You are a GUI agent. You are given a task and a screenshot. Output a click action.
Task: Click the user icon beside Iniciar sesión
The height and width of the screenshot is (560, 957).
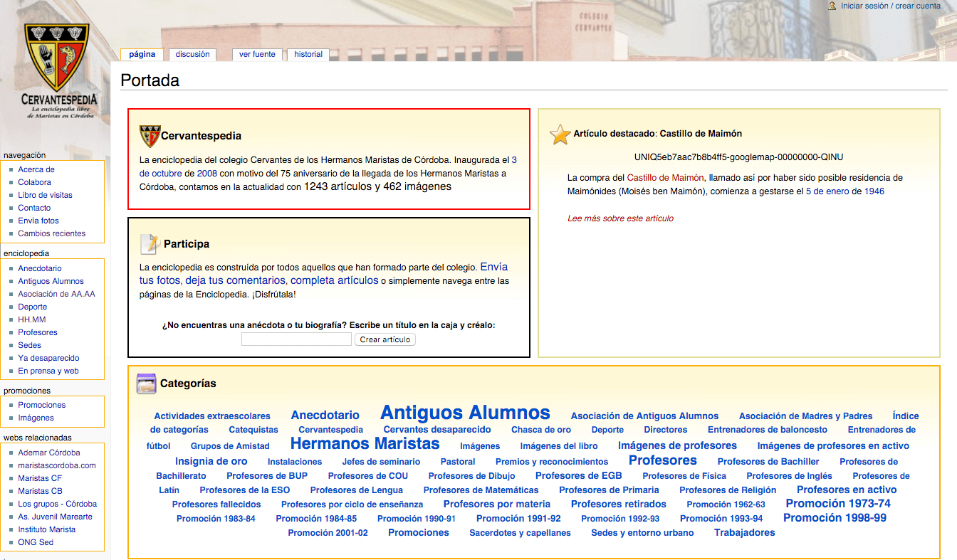pos(832,6)
